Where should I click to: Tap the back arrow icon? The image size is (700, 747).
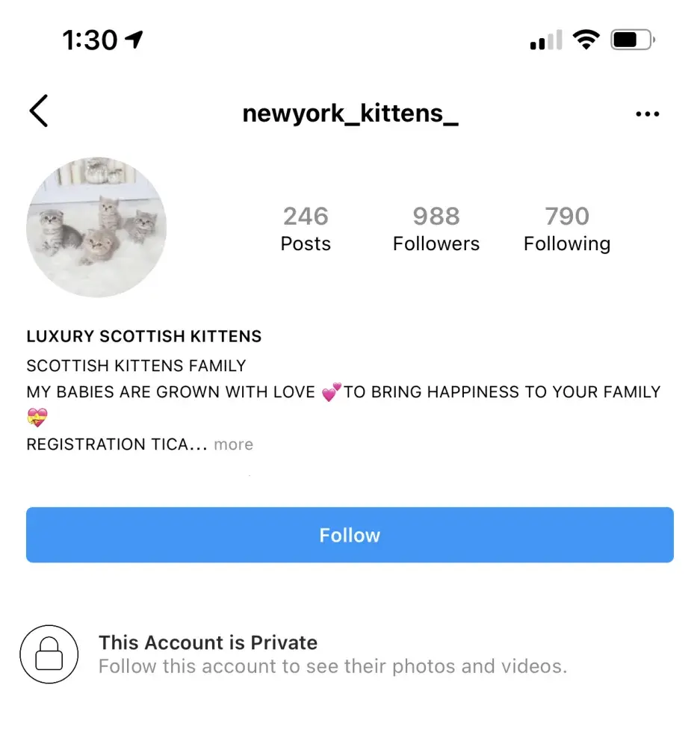coord(39,111)
